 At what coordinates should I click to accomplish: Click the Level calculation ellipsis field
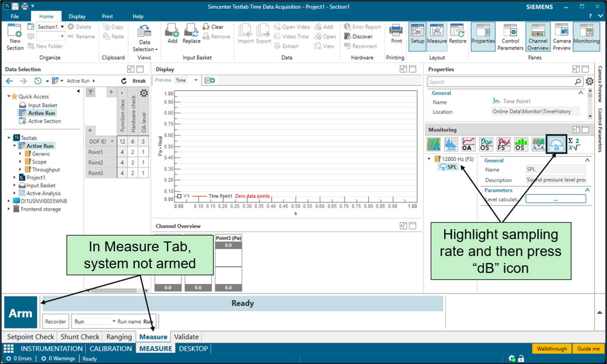(x=555, y=199)
